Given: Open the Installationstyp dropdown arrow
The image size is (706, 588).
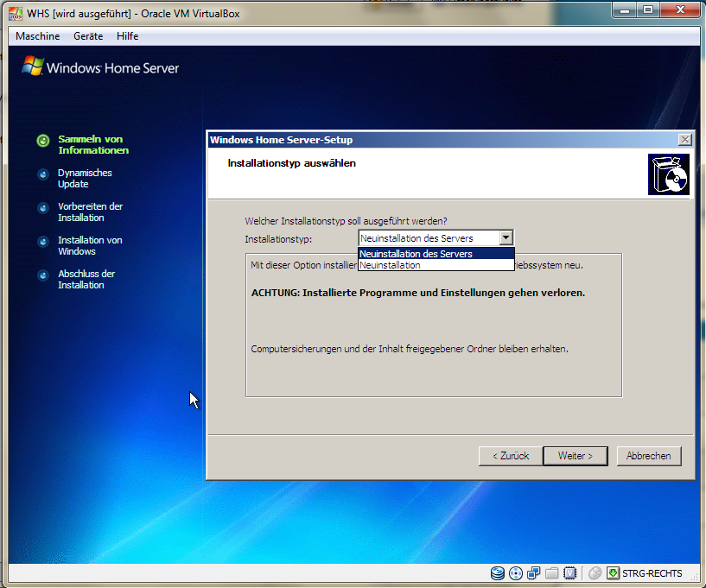Looking at the screenshot, I should 506,237.
